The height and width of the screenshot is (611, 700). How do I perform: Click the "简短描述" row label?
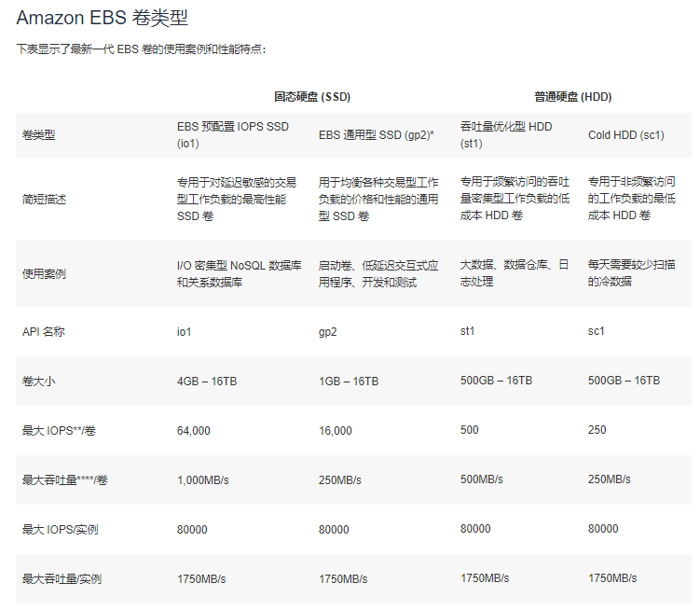44,200
